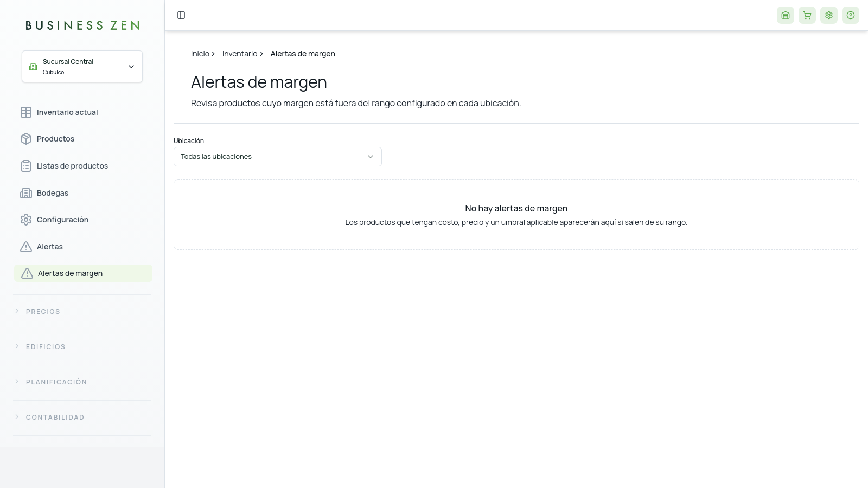Click the Productos box icon
The height and width of the screenshot is (488, 868).
(x=26, y=139)
